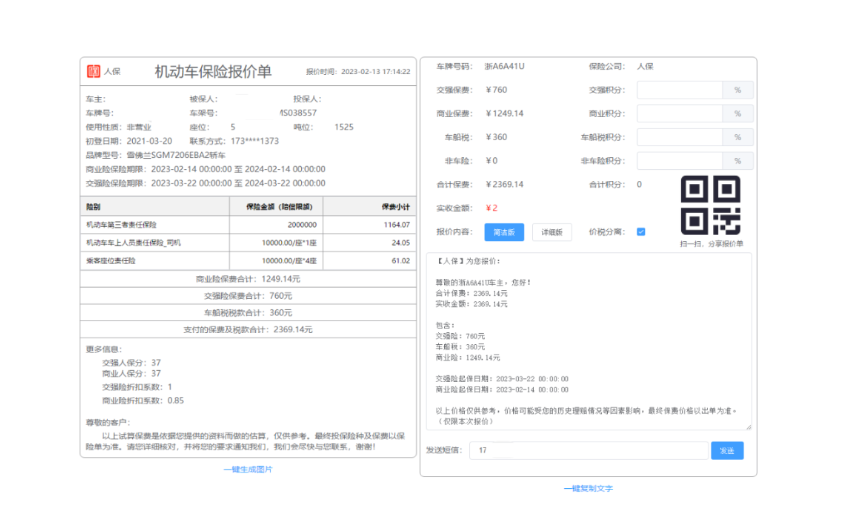Click the 机动车第三者责任保险 row
This screenshot has width=856, height=519.
click(248, 224)
